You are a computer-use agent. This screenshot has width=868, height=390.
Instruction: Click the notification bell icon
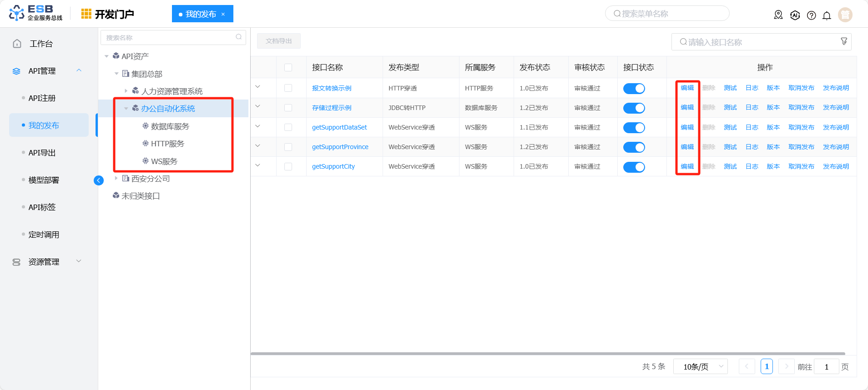point(827,15)
